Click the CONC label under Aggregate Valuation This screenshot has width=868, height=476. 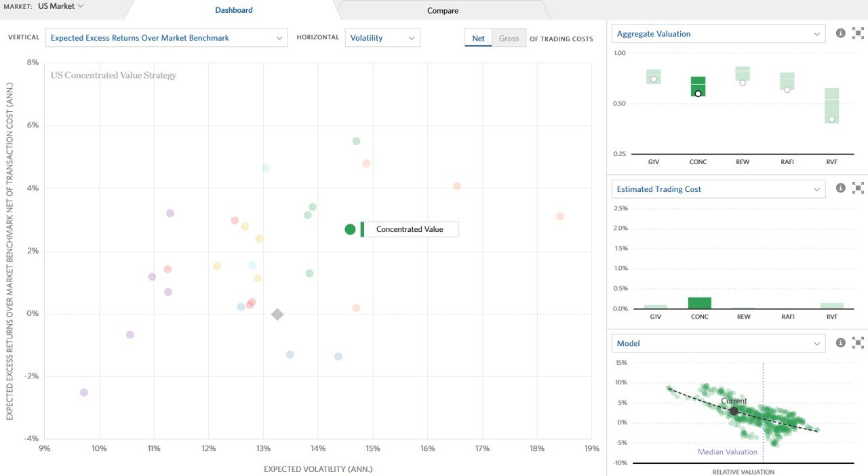pyautogui.click(x=698, y=162)
